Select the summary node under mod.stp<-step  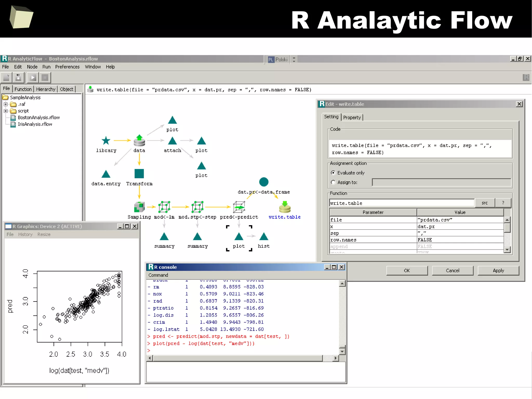[197, 236]
